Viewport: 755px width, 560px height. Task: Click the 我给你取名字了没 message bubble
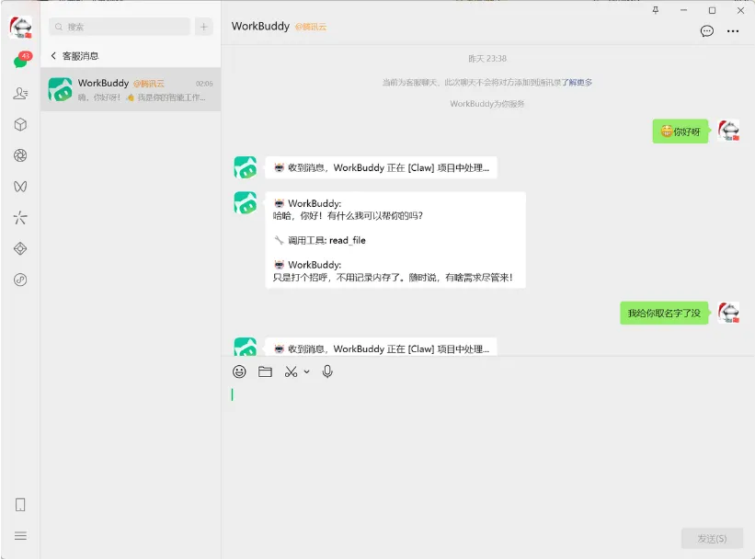coord(664,313)
